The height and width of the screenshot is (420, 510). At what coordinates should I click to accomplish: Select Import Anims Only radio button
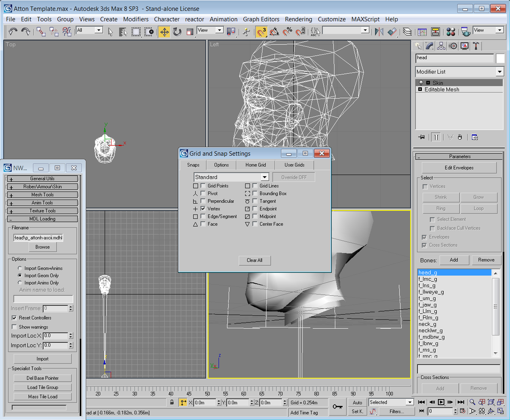click(x=20, y=283)
